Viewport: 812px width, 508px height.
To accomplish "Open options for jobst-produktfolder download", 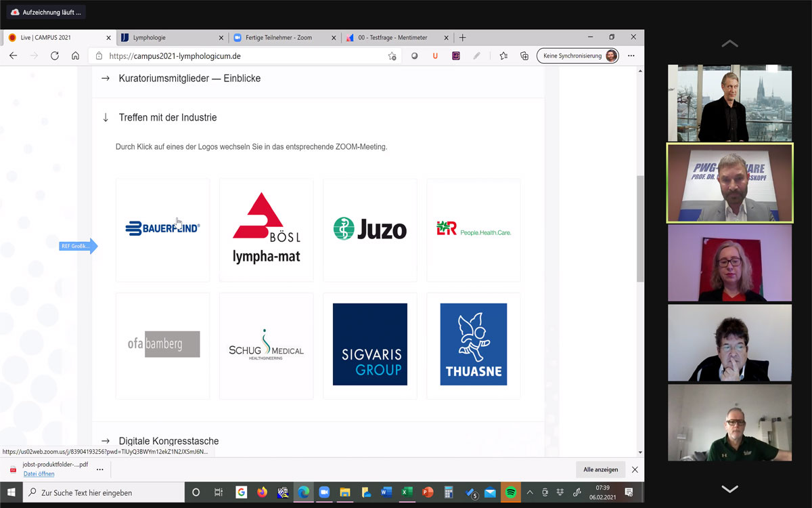I will (x=100, y=469).
